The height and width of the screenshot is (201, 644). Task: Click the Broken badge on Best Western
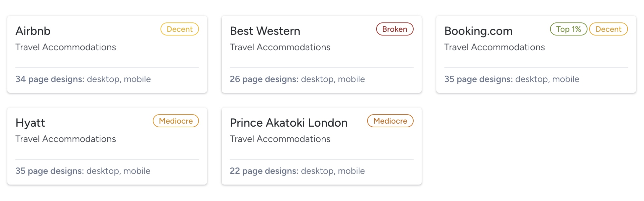point(395,29)
